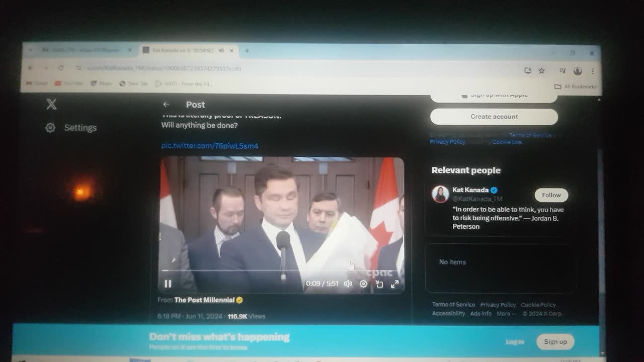This screenshot has width=644, height=362.
Task: Open The Post Millennial source link
Action: 204,300
